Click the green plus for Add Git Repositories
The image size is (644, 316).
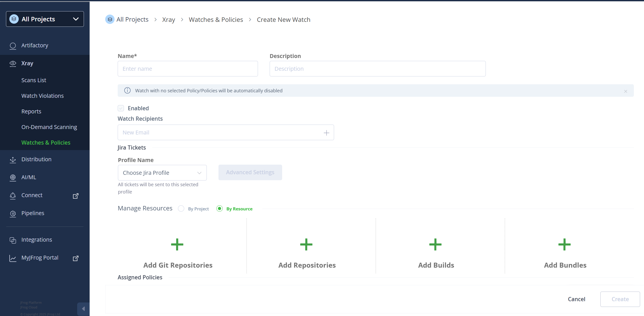177,244
